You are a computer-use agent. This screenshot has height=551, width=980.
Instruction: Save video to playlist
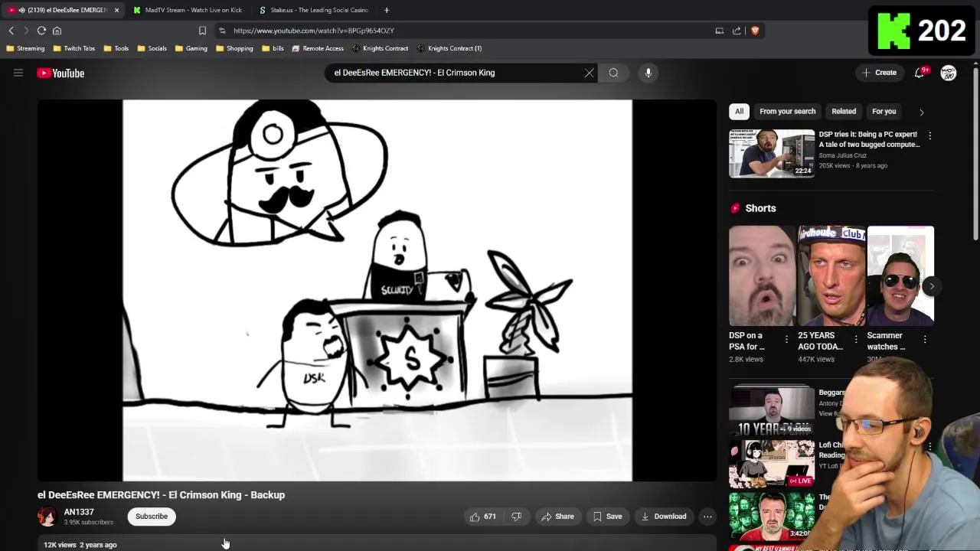(608, 517)
